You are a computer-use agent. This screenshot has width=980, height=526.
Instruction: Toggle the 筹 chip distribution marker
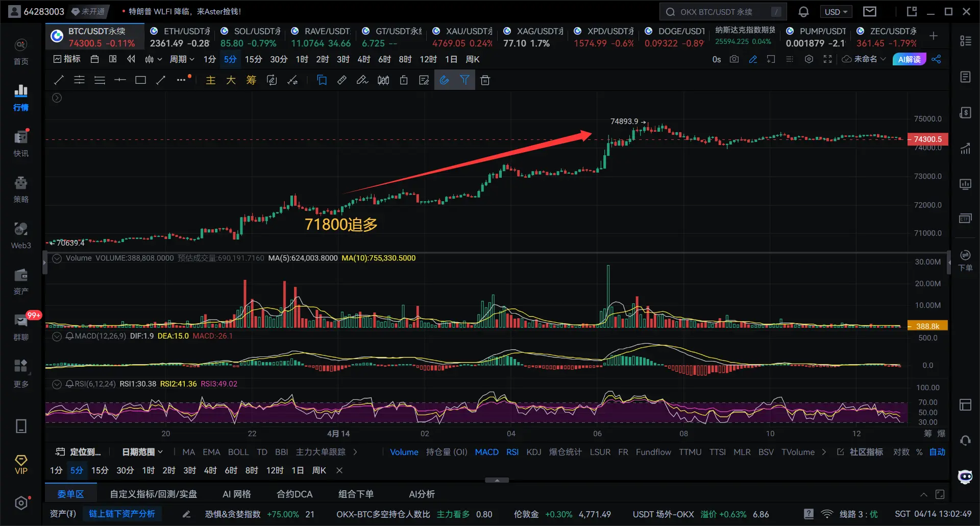click(x=251, y=80)
